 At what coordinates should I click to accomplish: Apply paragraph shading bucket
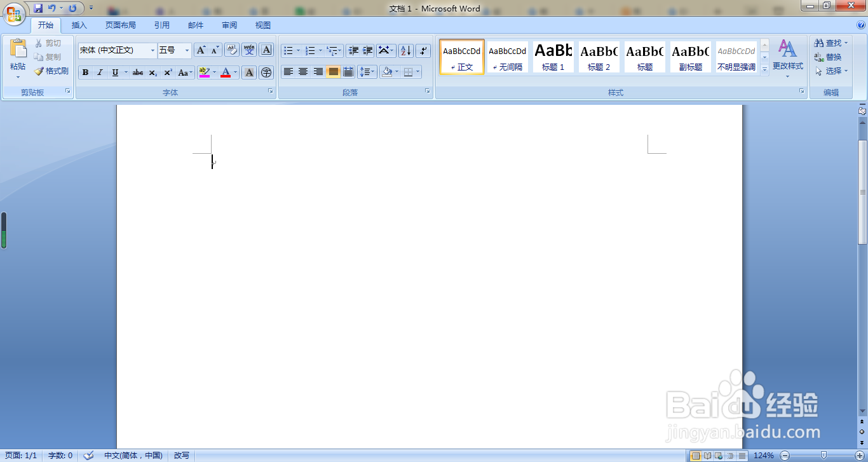(x=386, y=72)
